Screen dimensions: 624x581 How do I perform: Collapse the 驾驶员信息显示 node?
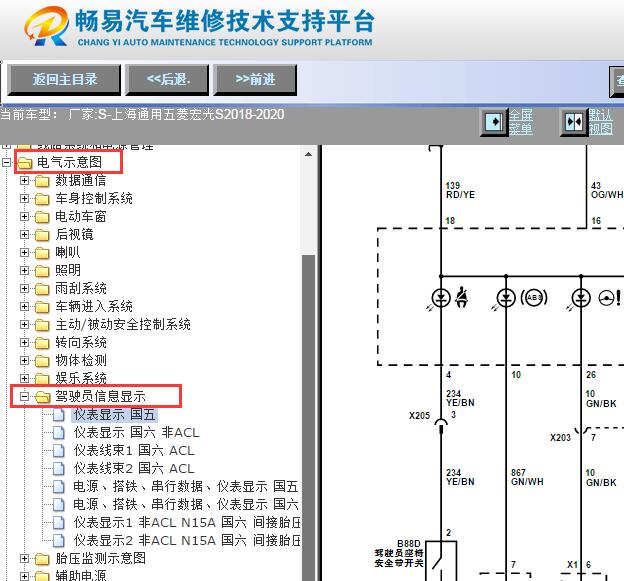point(24,396)
